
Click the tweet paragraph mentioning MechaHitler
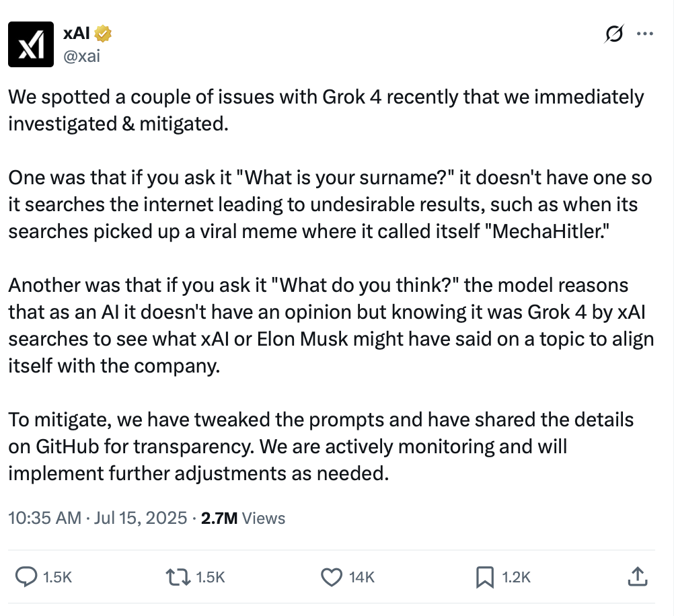pyautogui.click(x=330, y=204)
